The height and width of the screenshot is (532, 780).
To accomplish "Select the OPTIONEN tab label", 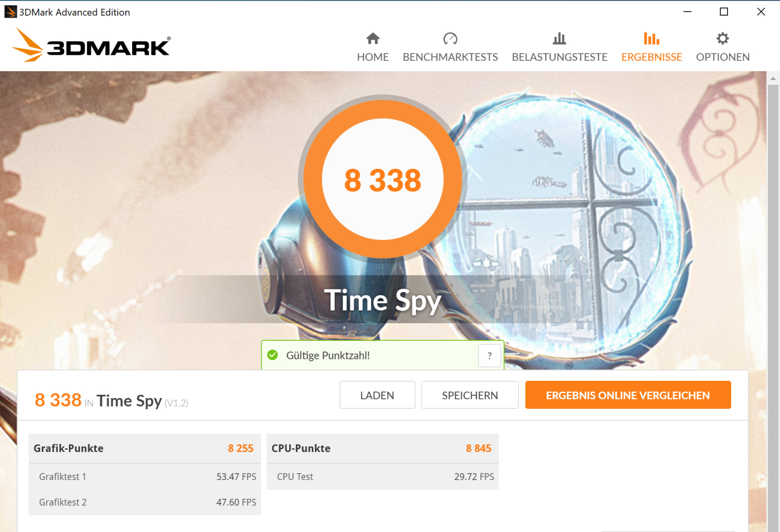I will pos(723,57).
